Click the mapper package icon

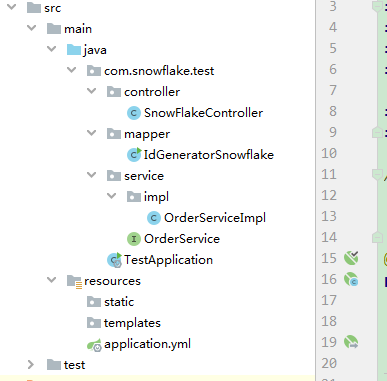114,134
